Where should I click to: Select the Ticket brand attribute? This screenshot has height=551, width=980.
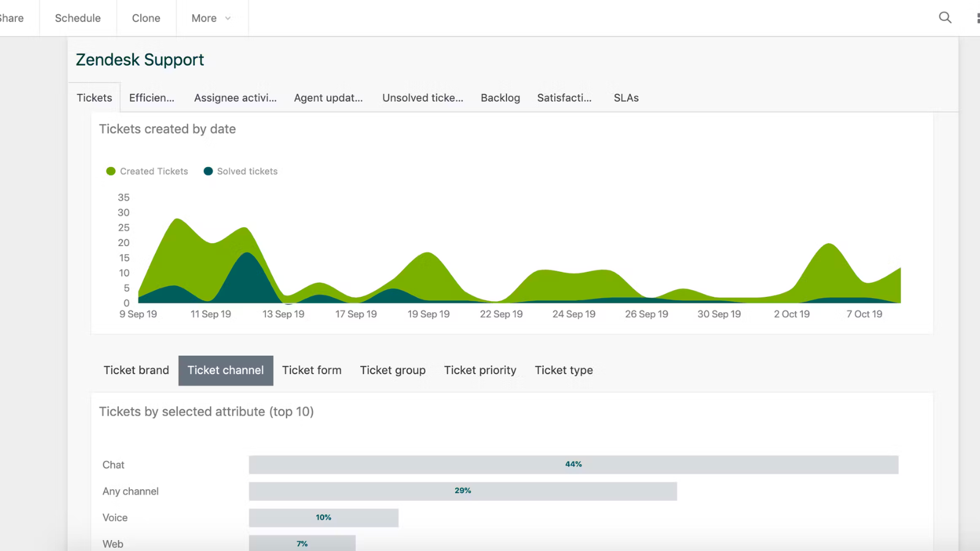pos(136,370)
